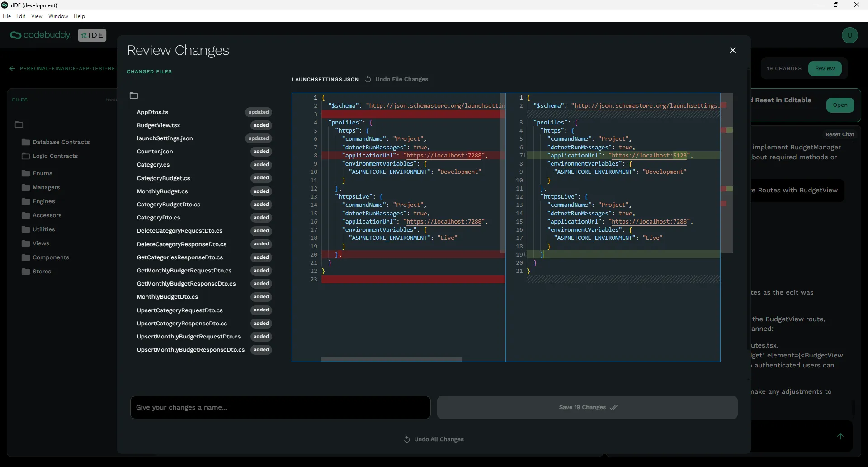Select GetMonthlyBudgetResponseDto.cs file
The width and height of the screenshot is (868, 467).
(186, 284)
